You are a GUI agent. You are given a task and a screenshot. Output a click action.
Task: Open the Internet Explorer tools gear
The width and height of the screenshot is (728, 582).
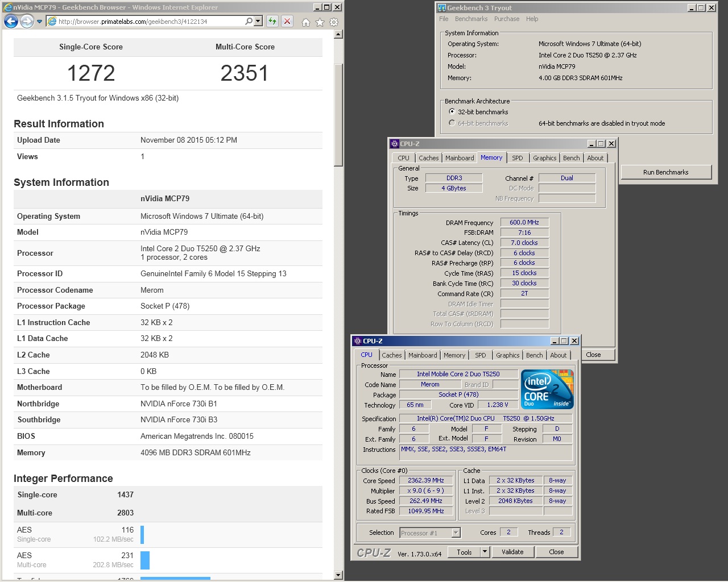pos(334,22)
